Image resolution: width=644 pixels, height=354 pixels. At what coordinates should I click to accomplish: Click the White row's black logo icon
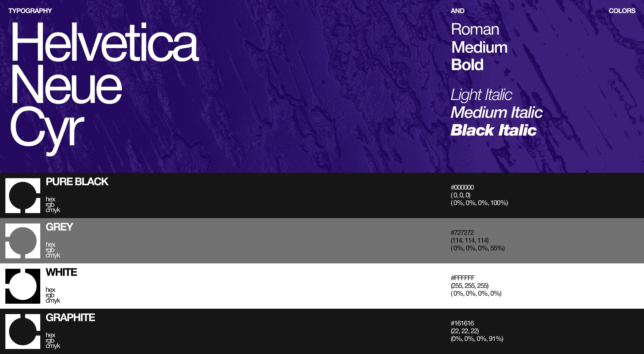click(23, 286)
